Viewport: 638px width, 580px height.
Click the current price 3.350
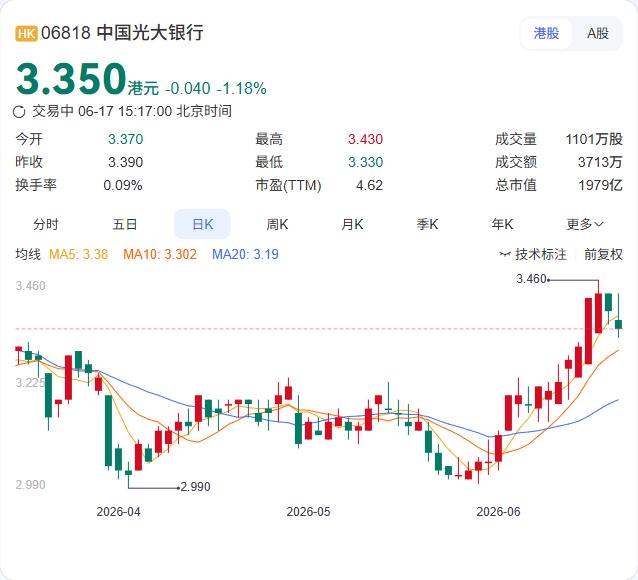[71, 78]
